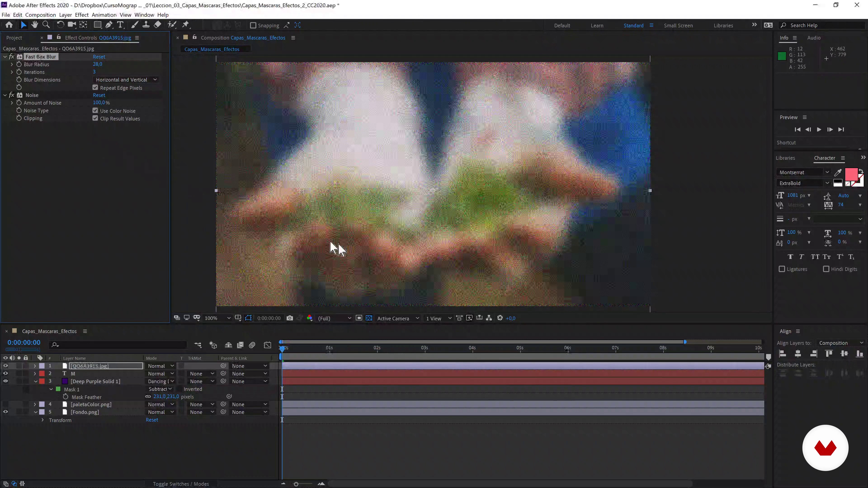Screen dimensions: 868x488
Task: Select the Horizontal Type tool
Action: (120, 25)
